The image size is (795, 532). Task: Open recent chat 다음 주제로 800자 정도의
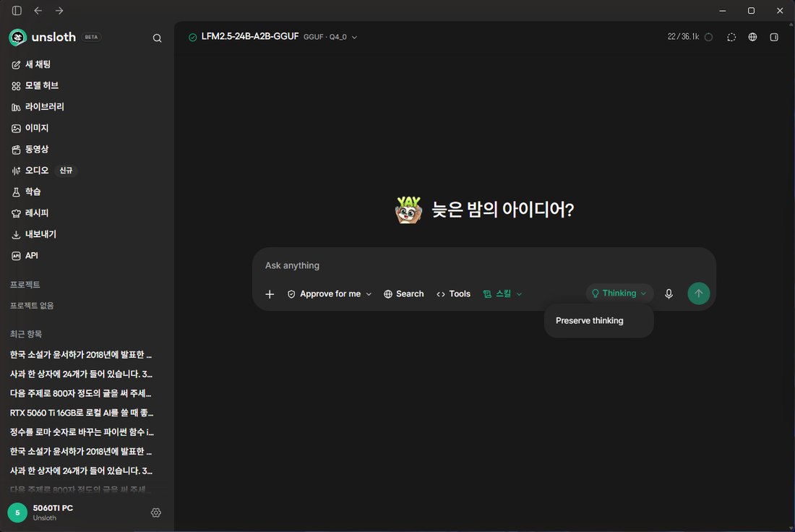click(x=81, y=393)
